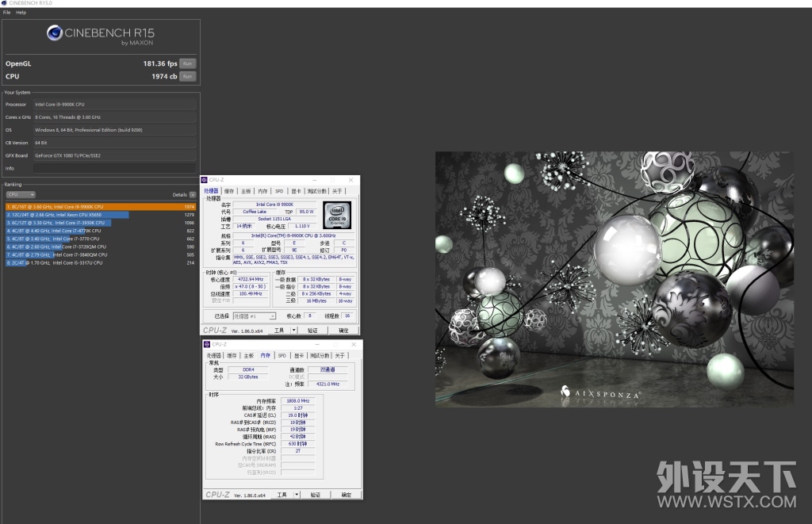Image resolution: width=812 pixels, height=524 pixels.
Task: Open 显卡 tab in lower CPU-Z window
Action: click(x=299, y=356)
